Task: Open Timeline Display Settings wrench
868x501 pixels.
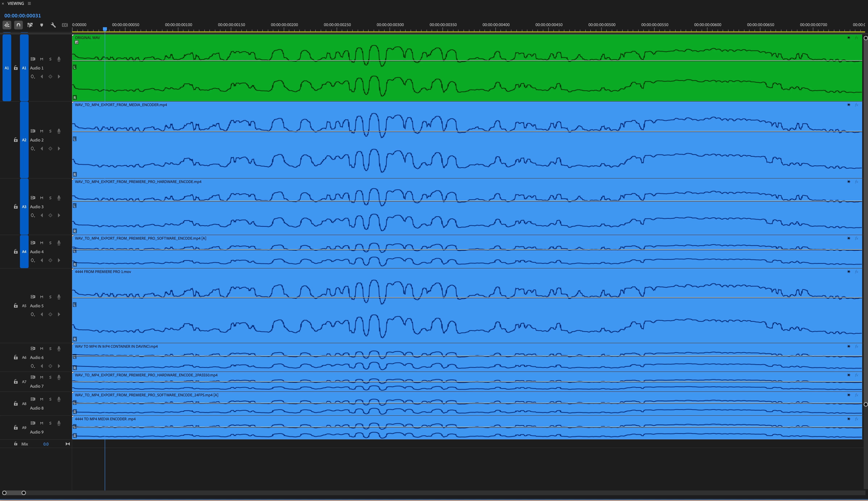Action: click(x=53, y=25)
